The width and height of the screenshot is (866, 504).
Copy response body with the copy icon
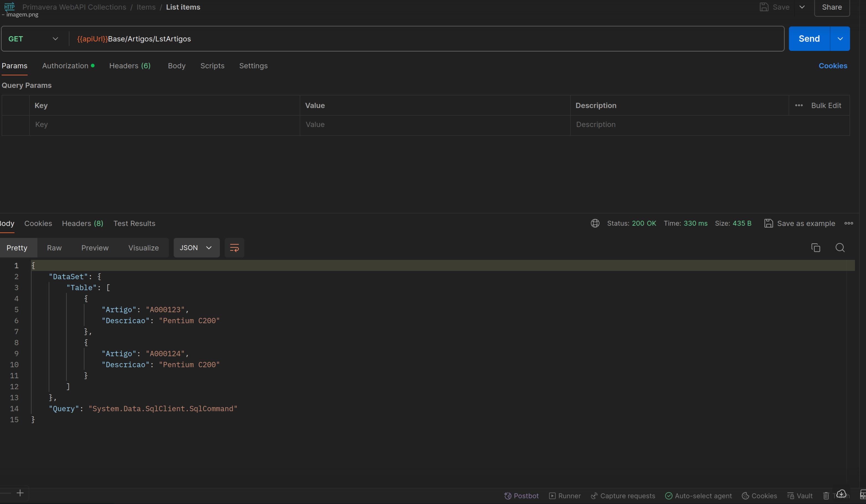(816, 248)
